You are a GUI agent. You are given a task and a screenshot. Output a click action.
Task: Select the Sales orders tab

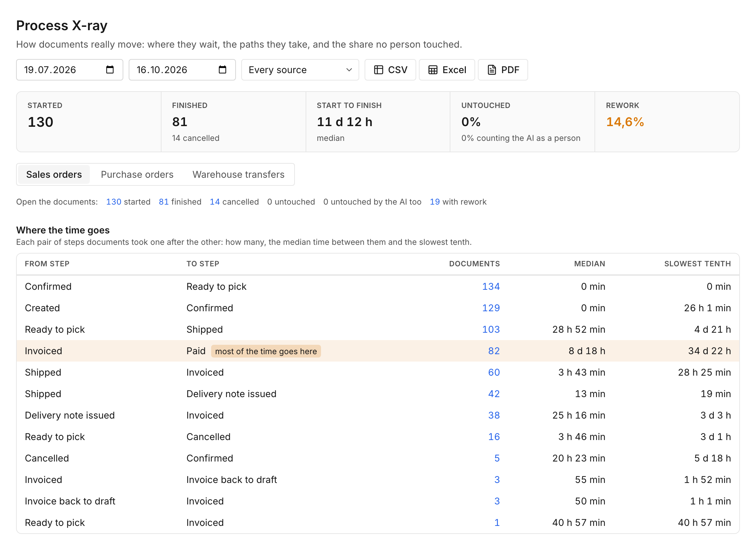point(54,174)
